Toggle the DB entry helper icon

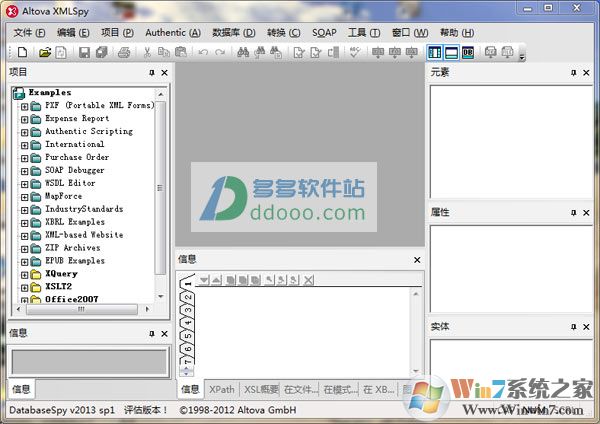468,52
